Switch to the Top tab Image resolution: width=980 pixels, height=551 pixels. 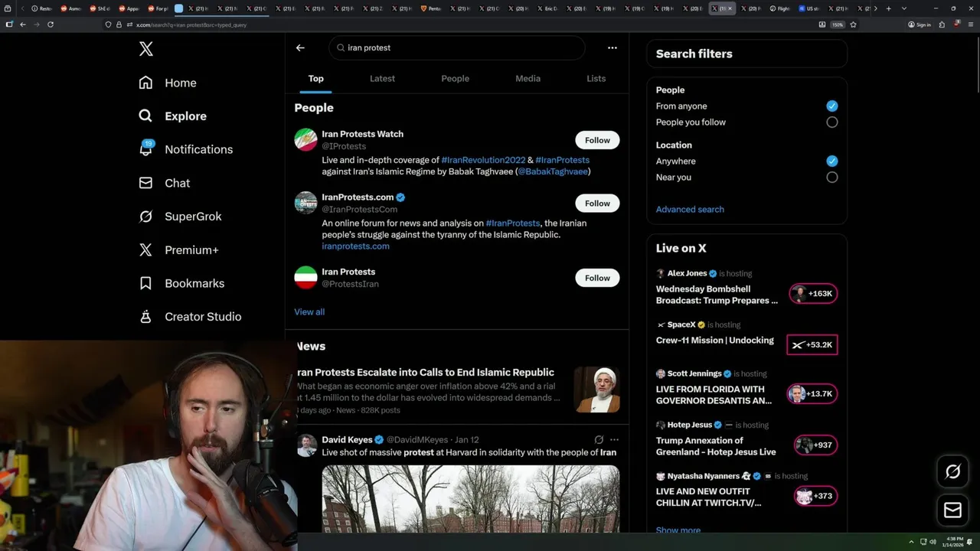pyautogui.click(x=316, y=79)
